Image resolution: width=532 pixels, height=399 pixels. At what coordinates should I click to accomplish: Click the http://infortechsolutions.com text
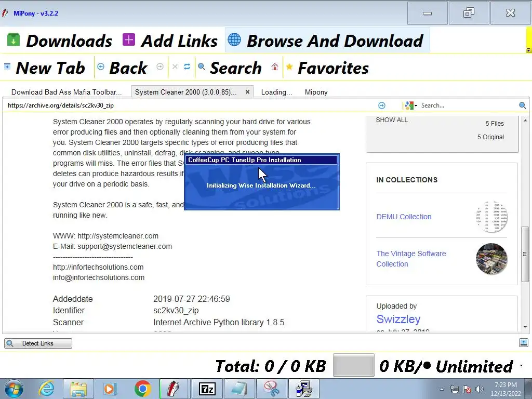(x=98, y=267)
